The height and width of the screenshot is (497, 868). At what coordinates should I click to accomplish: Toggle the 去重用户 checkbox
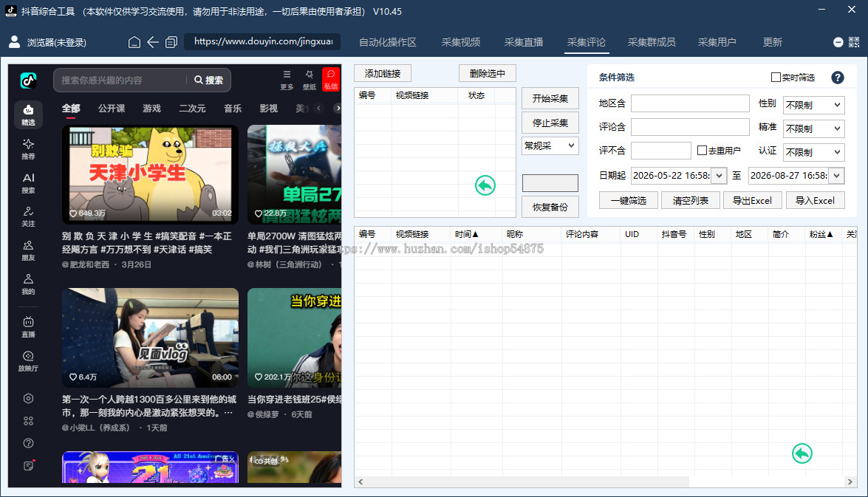pos(702,150)
